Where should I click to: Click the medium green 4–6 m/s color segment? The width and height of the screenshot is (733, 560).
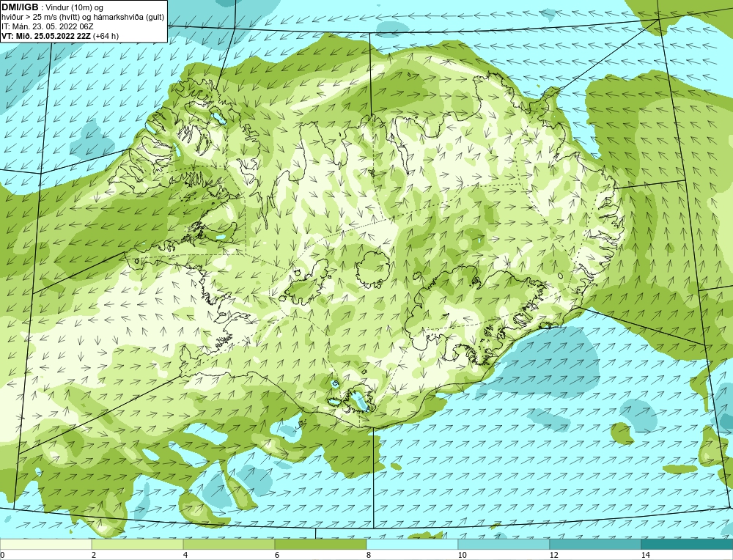(x=229, y=545)
